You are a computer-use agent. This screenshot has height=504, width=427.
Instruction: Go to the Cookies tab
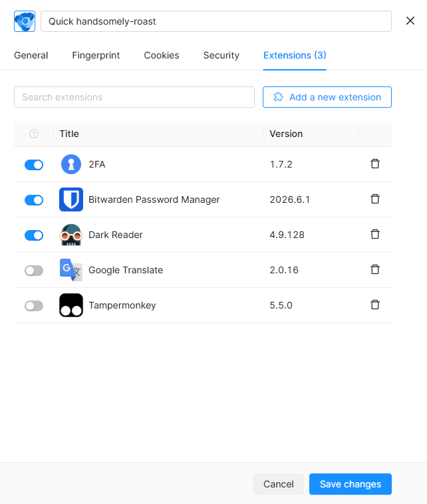pyautogui.click(x=162, y=55)
